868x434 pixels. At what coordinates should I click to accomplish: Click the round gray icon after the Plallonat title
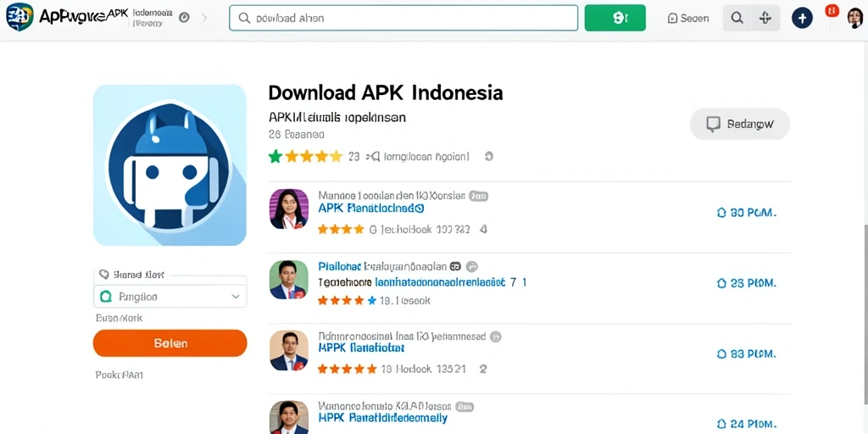tap(471, 266)
